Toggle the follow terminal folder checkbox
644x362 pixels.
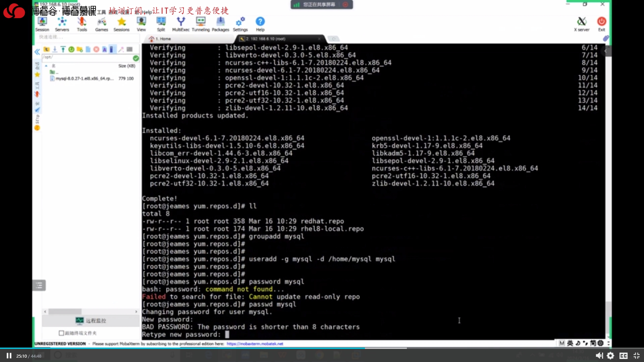pos(61,333)
